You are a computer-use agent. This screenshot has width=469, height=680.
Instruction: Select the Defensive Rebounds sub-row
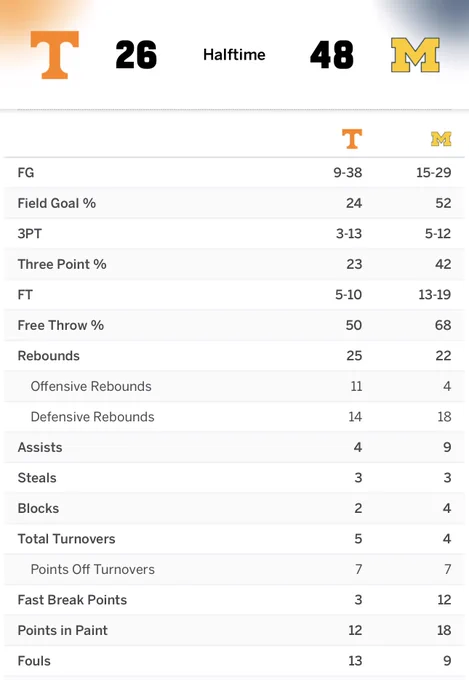[234, 417]
